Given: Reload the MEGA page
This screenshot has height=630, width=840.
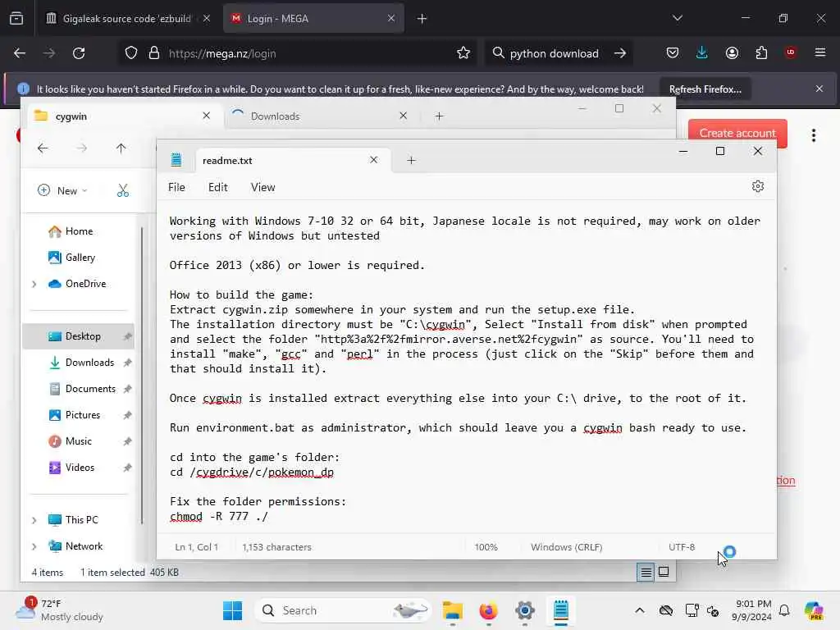Looking at the screenshot, I should click(x=79, y=53).
